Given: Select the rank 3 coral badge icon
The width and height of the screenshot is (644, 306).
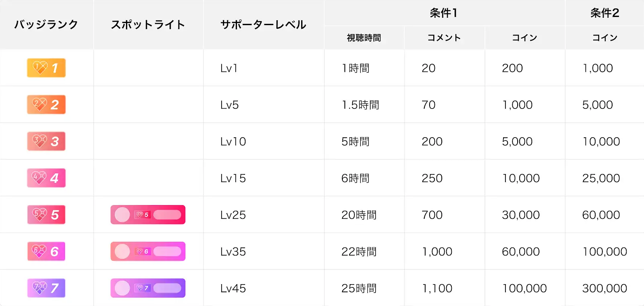Looking at the screenshot, I should pos(46,141).
